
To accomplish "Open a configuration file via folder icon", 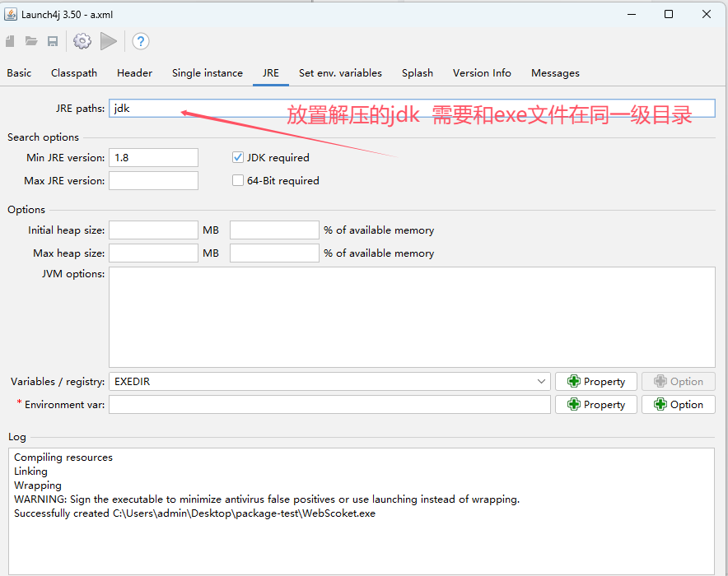I will [x=31, y=41].
